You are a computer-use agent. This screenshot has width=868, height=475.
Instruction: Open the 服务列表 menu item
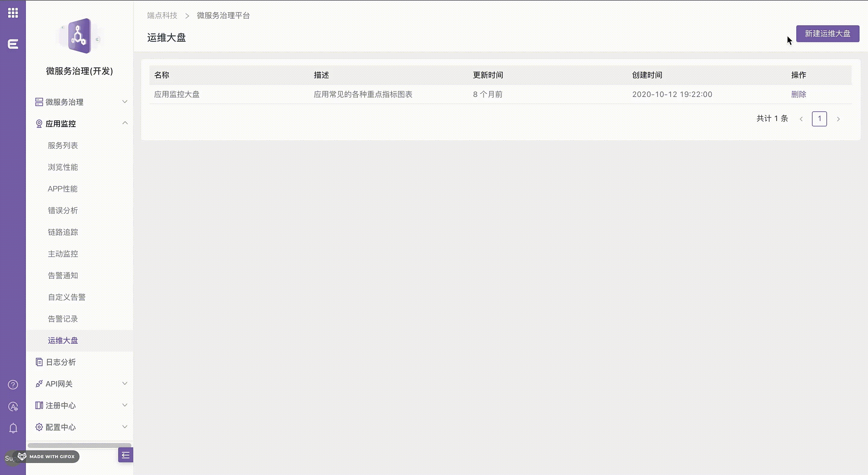click(63, 145)
